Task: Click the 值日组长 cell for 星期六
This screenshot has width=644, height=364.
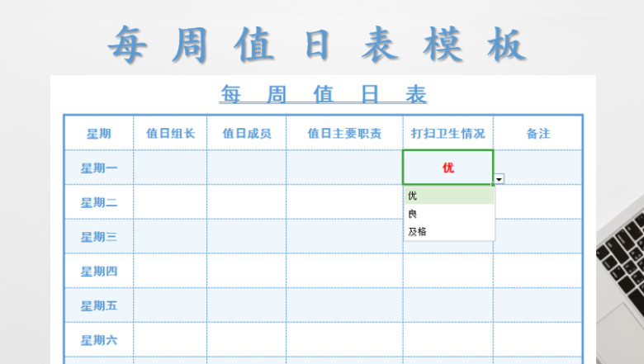Action: click(x=170, y=340)
